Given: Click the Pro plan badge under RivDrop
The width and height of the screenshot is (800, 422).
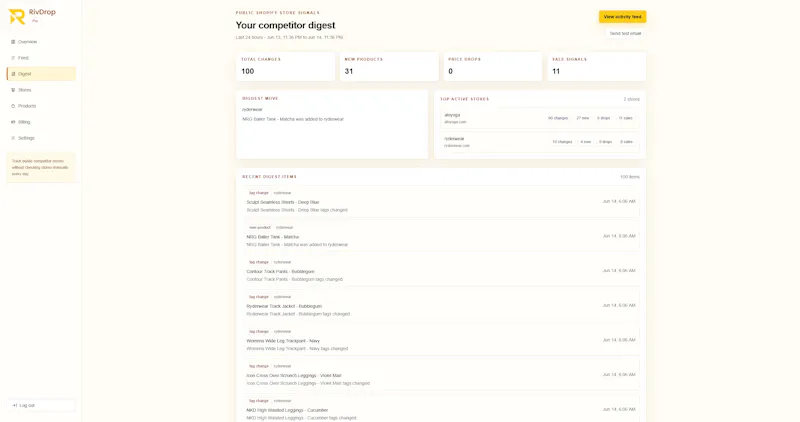Looking at the screenshot, I should pyautogui.click(x=35, y=21).
